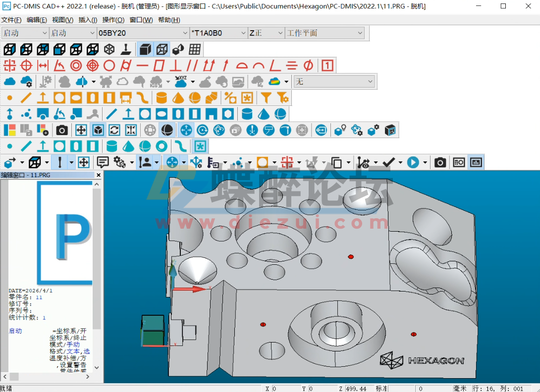Select the Auto Sphere feature icon
The height and width of the screenshot is (392, 540).
click(x=194, y=98)
